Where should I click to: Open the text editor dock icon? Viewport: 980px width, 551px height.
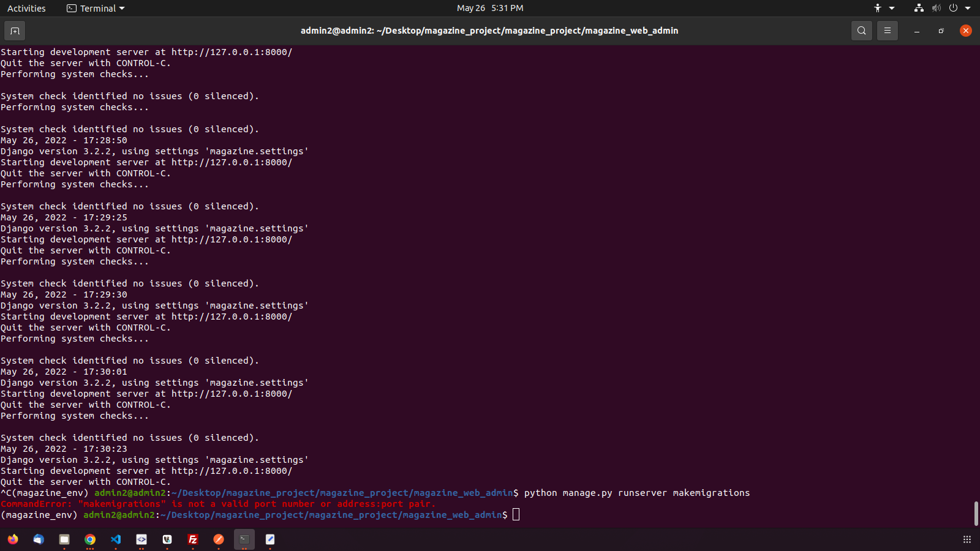270,539
